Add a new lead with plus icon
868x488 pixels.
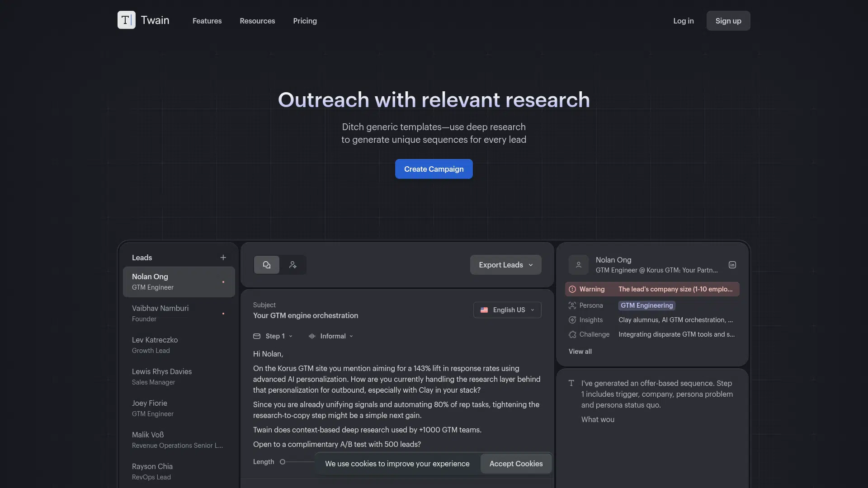(x=223, y=258)
